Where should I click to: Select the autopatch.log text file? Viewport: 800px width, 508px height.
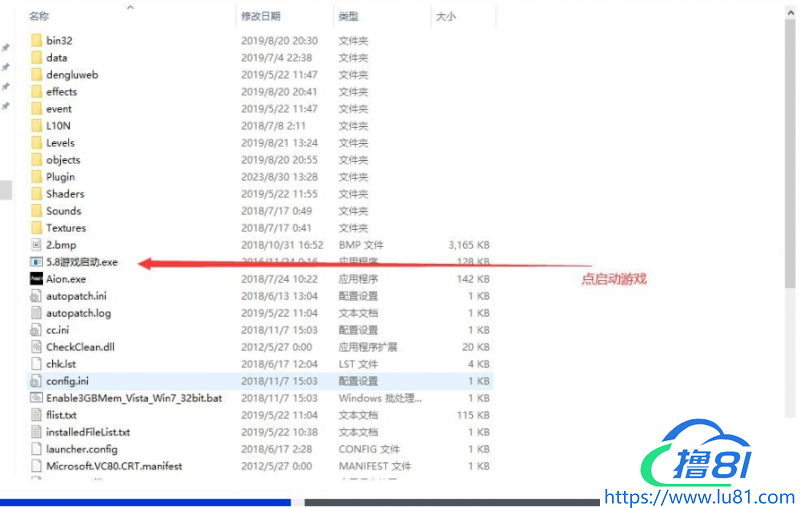pyautogui.click(x=78, y=313)
